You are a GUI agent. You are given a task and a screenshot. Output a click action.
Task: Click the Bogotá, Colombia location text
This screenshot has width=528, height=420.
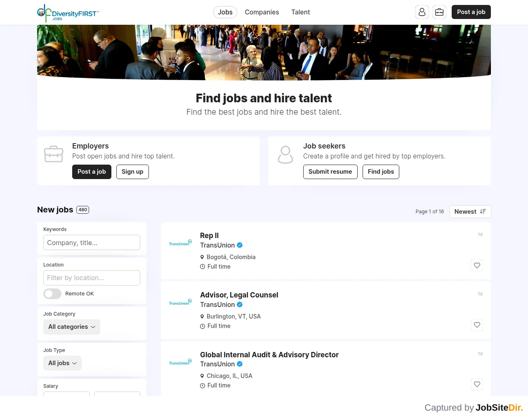point(231,257)
